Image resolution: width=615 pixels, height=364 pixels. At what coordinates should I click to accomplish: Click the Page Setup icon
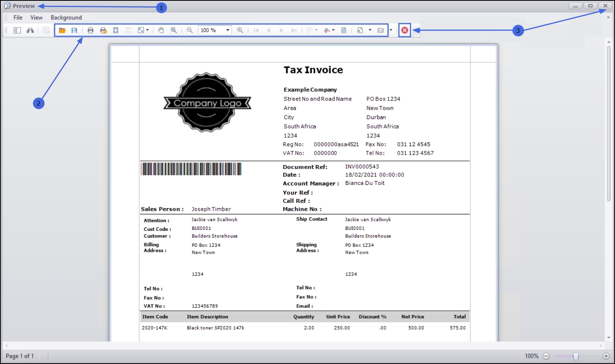click(116, 30)
